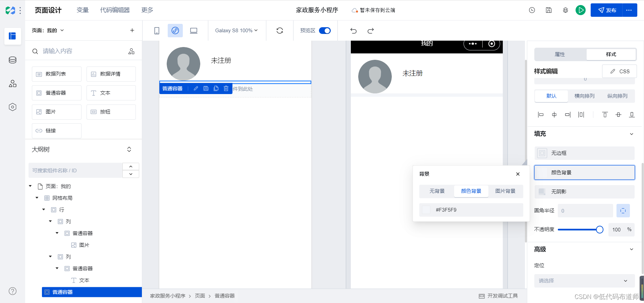The image size is (644, 303).
Task: Redo the last action
Action: (x=371, y=31)
